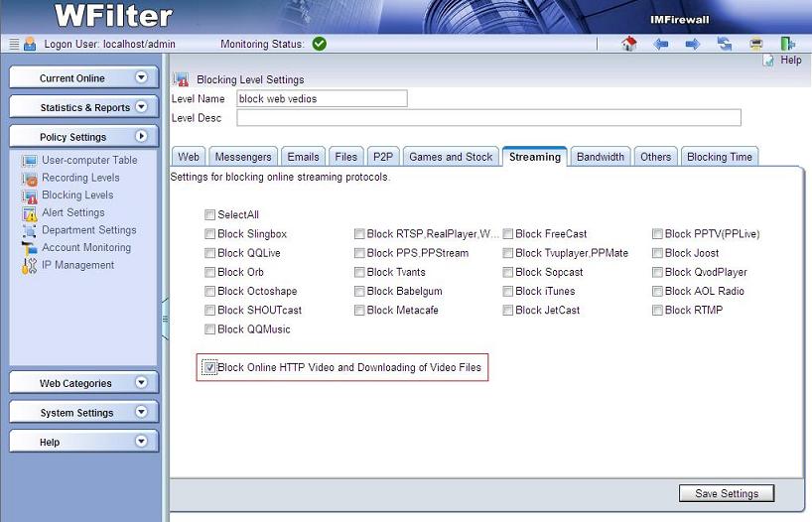Image resolution: width=812 pixels, height=522 pixels.
Task: Open Department Settings link
Action: coord(89,230)
